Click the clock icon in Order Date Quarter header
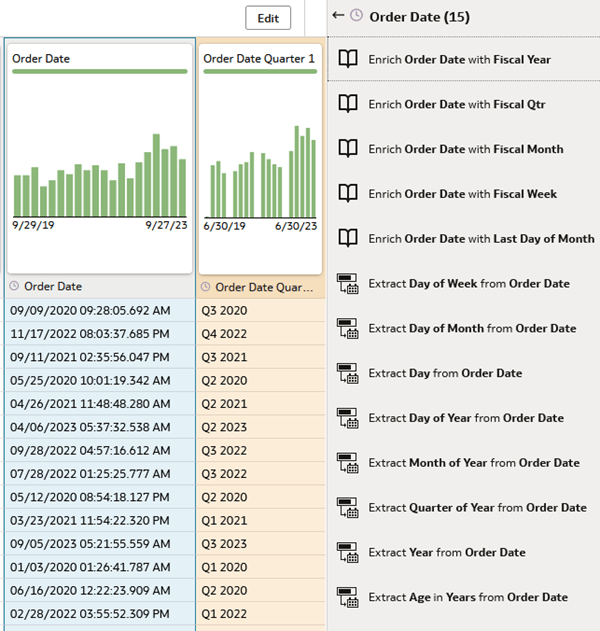 pyautogui.click(x=206, y=287)
